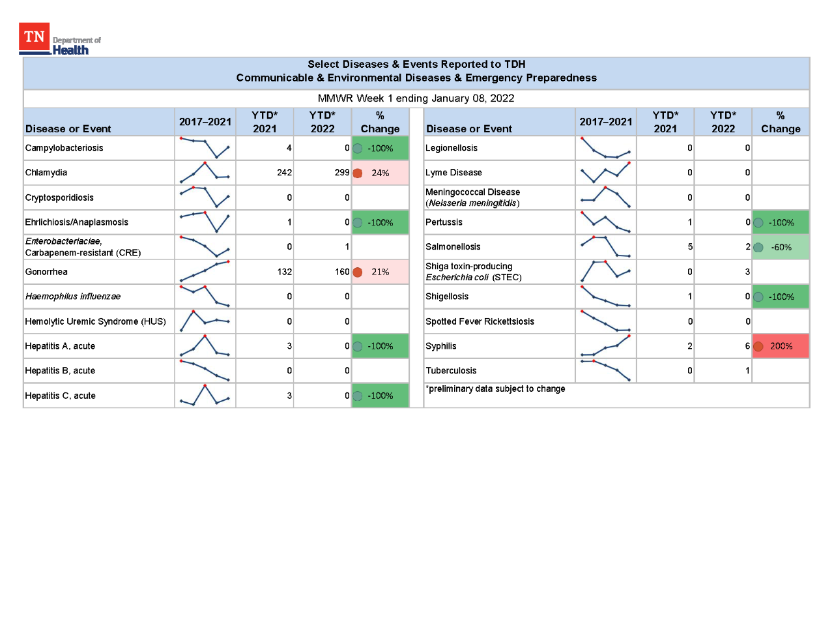Select the light green -60% Salmonellosis cell
The width and height of the screenshot is (834, 644).
[x=781, y=247]
